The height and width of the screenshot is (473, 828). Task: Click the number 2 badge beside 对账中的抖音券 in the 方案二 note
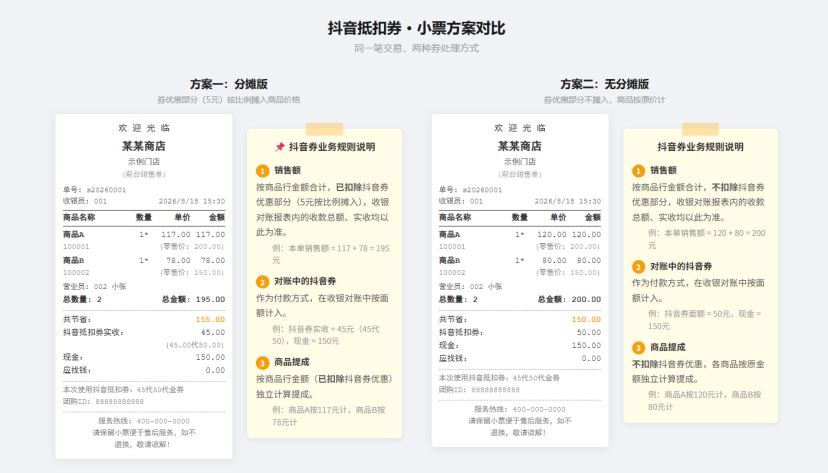tap(638, 267)
